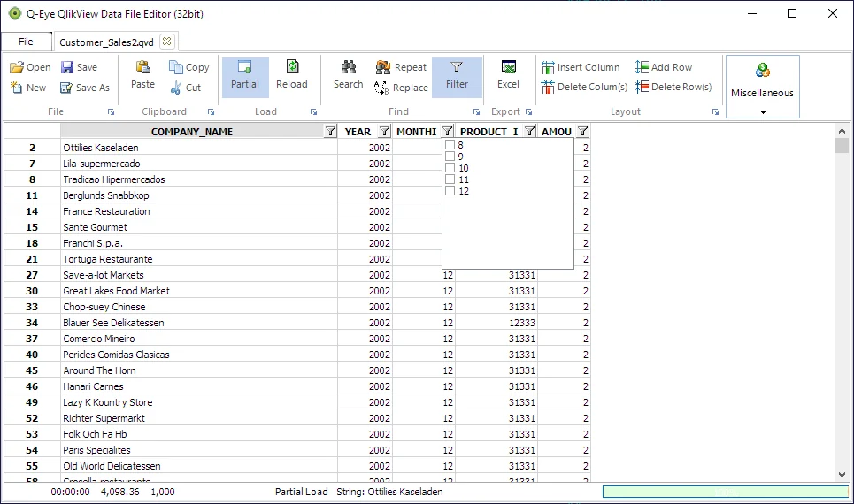Expand Clipboard group dialog launcher
This screenshot has height=504, width=854.
(x=211, y=111)
